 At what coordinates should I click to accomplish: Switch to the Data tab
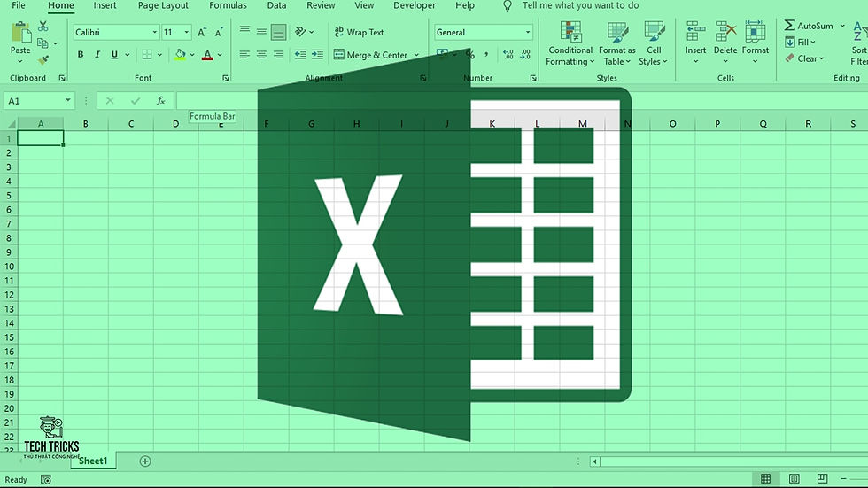[276, 5]
